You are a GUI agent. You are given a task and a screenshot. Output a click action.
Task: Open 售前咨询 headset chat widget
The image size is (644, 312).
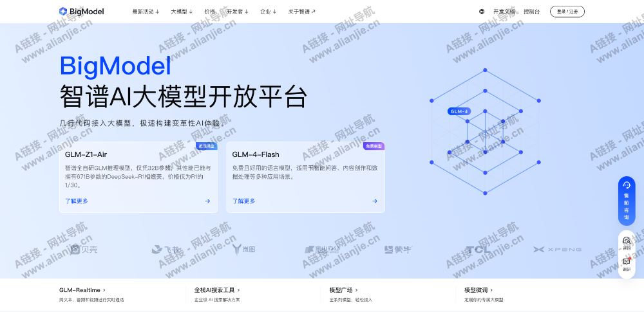[626, 199]
